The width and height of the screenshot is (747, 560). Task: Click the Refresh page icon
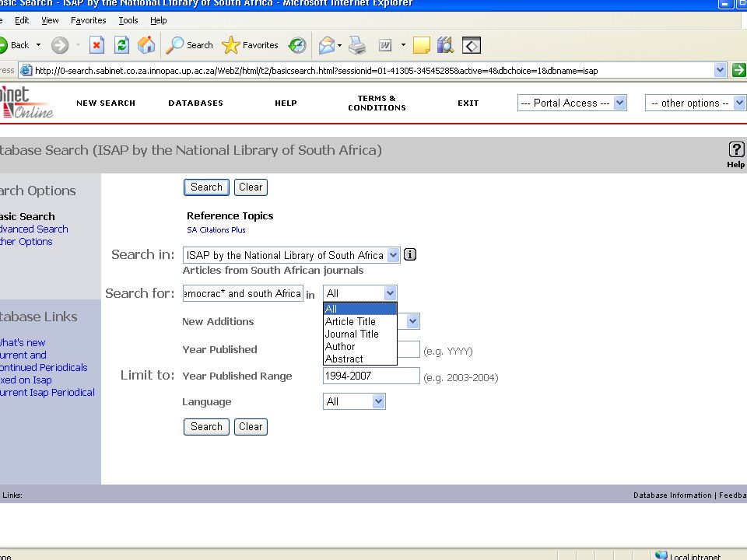point(122,45)
